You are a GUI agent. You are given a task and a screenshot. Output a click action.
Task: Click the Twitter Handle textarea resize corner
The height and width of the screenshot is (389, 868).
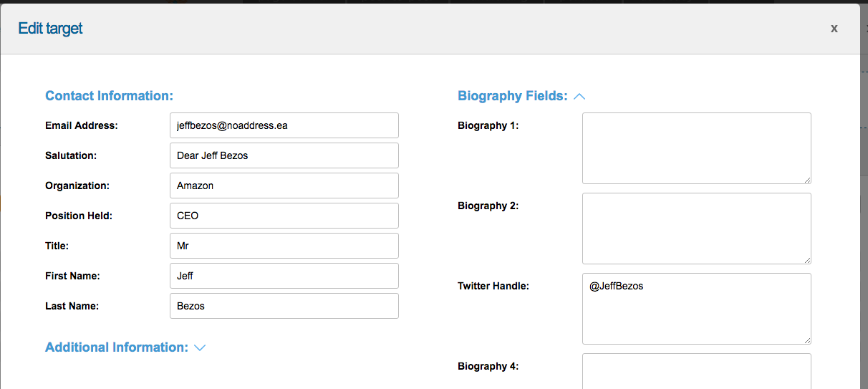coord(807,340)
